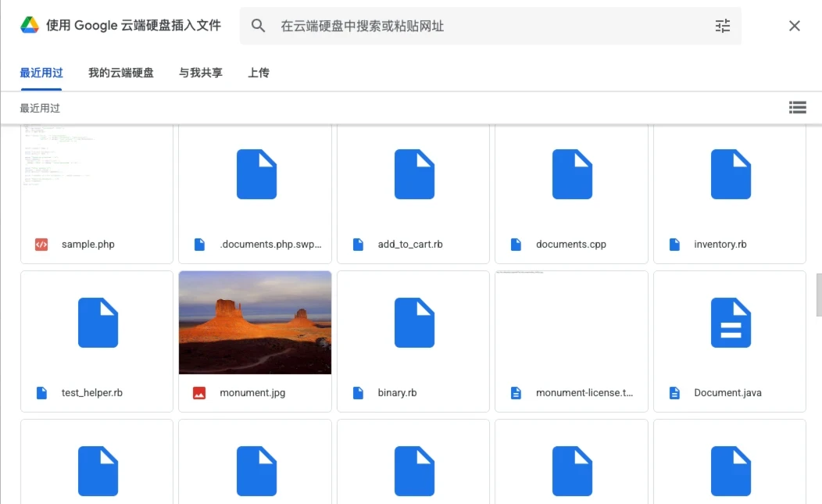This screenshot has height=504, width=822.
Task: Select the monument.jpg thumbnail preview
Action: (x=255, y=322)
